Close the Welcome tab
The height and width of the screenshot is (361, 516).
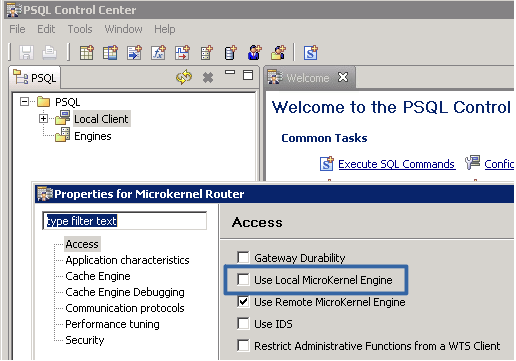343,77
